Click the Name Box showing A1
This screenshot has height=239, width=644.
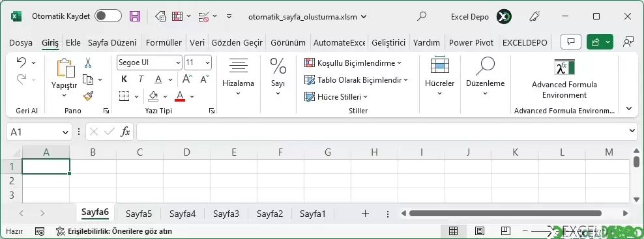(39, 132)
